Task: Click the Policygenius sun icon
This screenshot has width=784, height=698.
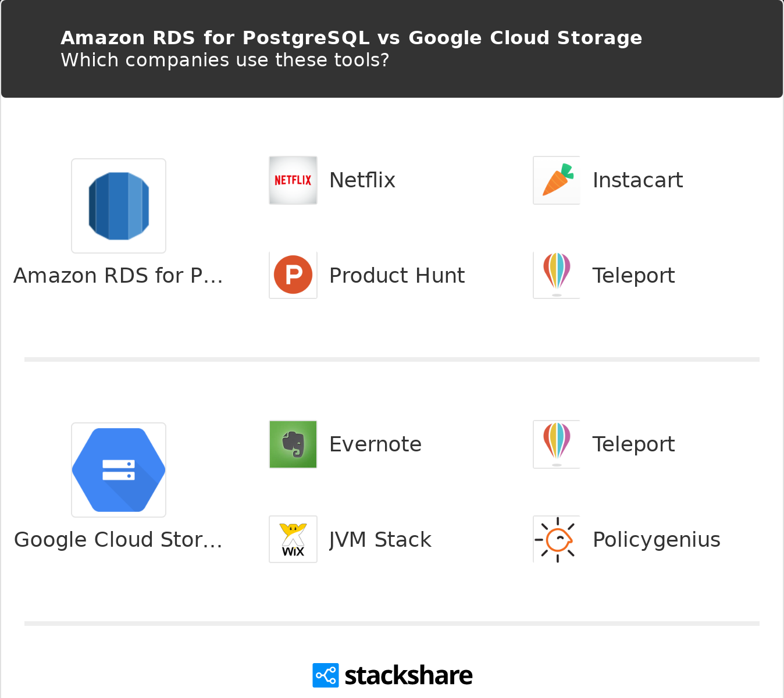Action: pos(557,539)
